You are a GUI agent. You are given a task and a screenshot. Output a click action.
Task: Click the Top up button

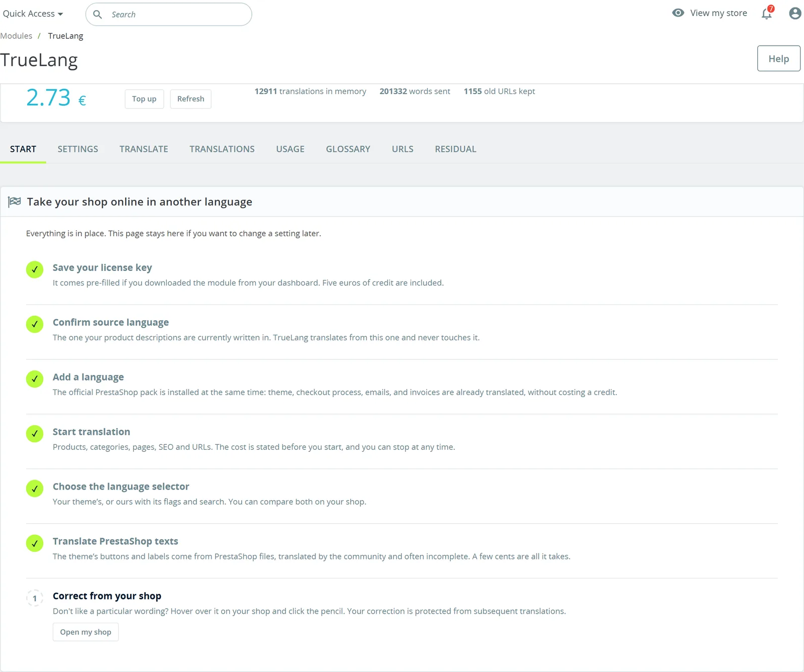click(144, 99)
